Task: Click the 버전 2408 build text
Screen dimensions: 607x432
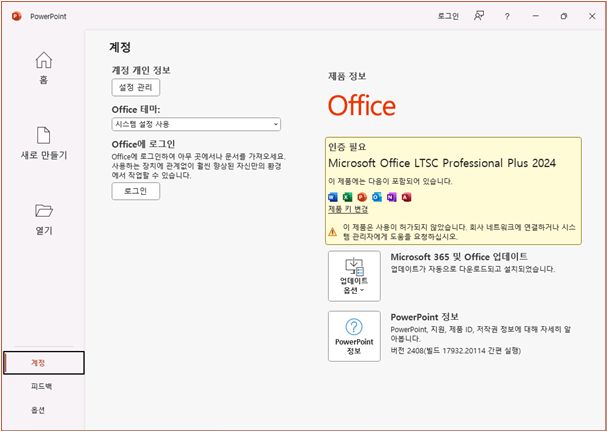Action: (x=456, y=351)
